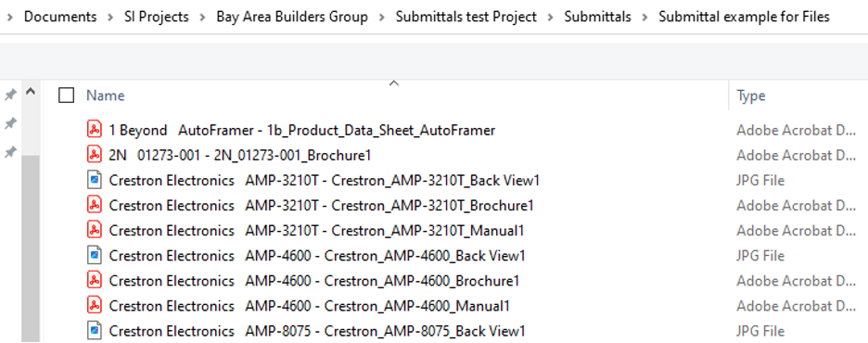This screenshot has width=868, height=343.
Task: Select the AMP-4600 Brochure1 PDF icon
Action: tap(95, 281)
